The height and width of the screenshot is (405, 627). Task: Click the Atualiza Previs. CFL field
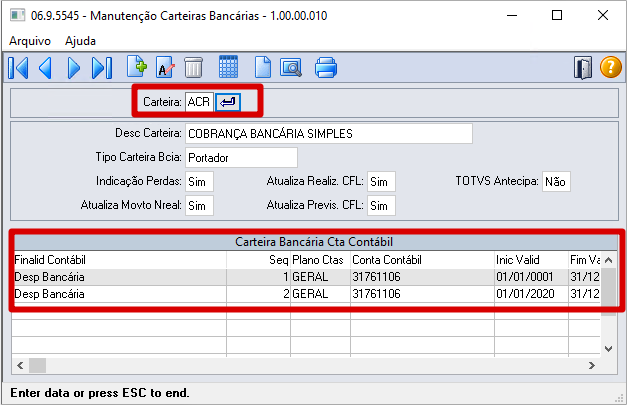click(x=381, y=205)
